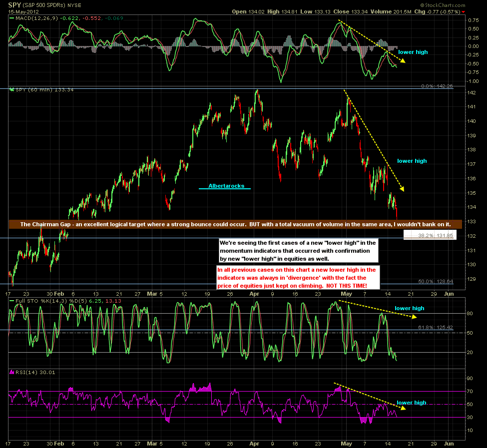The width and height of the screenshot is (487, 448).
Task: Click the 0.0%: 142.28 Fibonacci label
Action: point(437,86)
